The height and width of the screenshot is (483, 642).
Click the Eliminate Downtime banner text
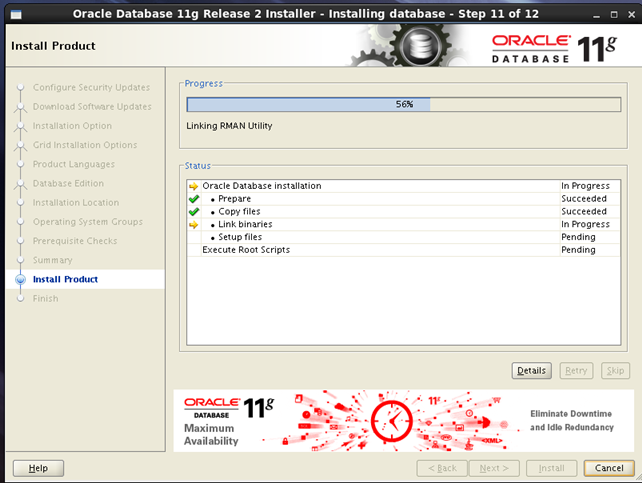point(572,420)
